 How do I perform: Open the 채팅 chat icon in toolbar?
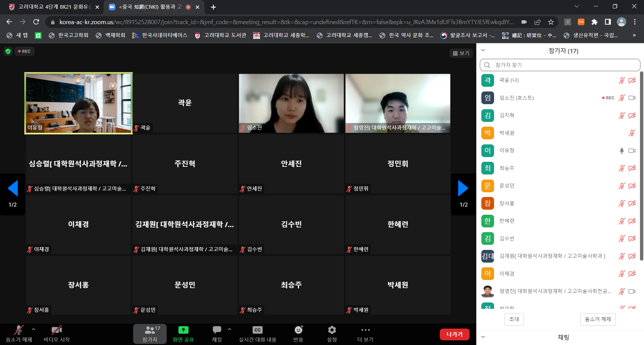[x=217, y=330]
